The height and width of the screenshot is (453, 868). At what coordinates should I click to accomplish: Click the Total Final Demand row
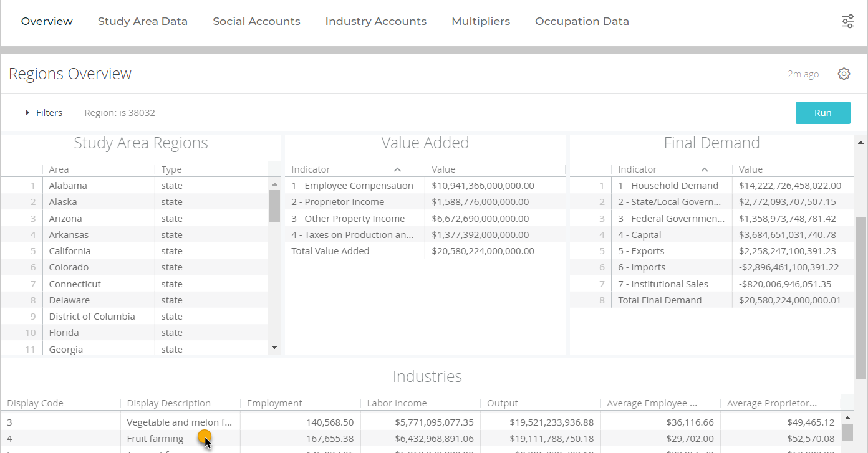711,300
